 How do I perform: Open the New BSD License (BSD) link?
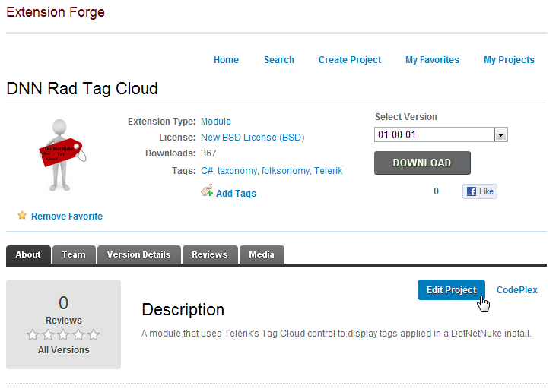point(253,138)
